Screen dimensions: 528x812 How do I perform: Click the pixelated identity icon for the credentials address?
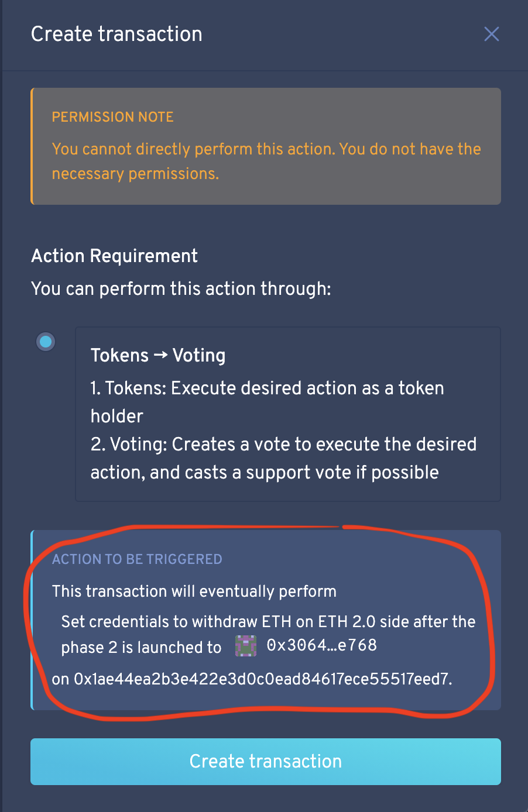[246, 645]
